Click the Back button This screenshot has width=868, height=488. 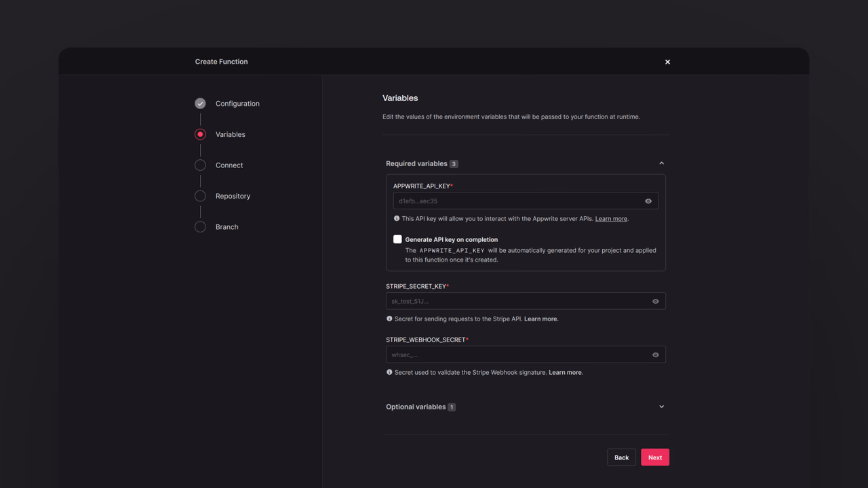[621, 457]
